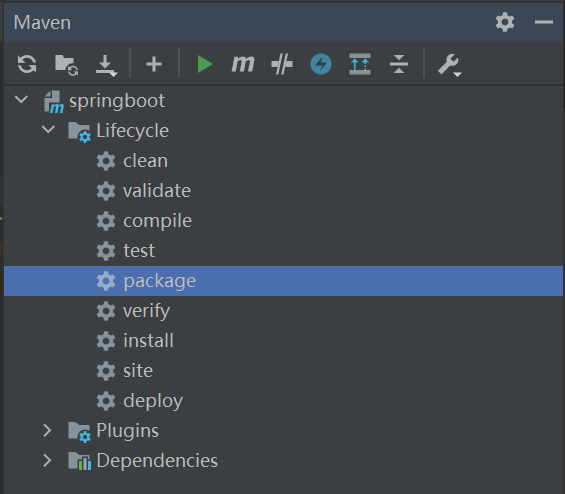Toggle offline mode icon

[x=282, y=64]
